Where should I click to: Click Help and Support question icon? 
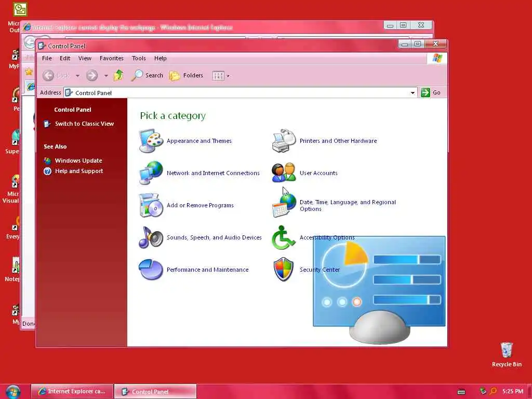tap(47, 171)
